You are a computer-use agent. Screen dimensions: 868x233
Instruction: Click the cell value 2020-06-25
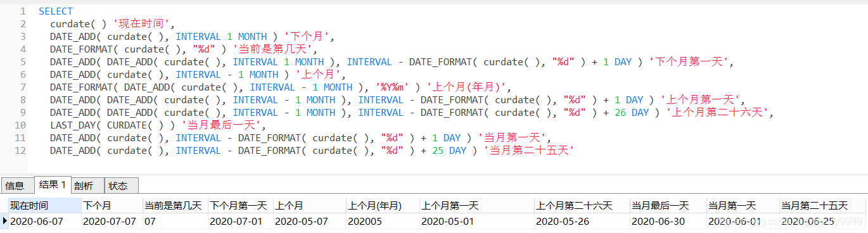(807, 221)
